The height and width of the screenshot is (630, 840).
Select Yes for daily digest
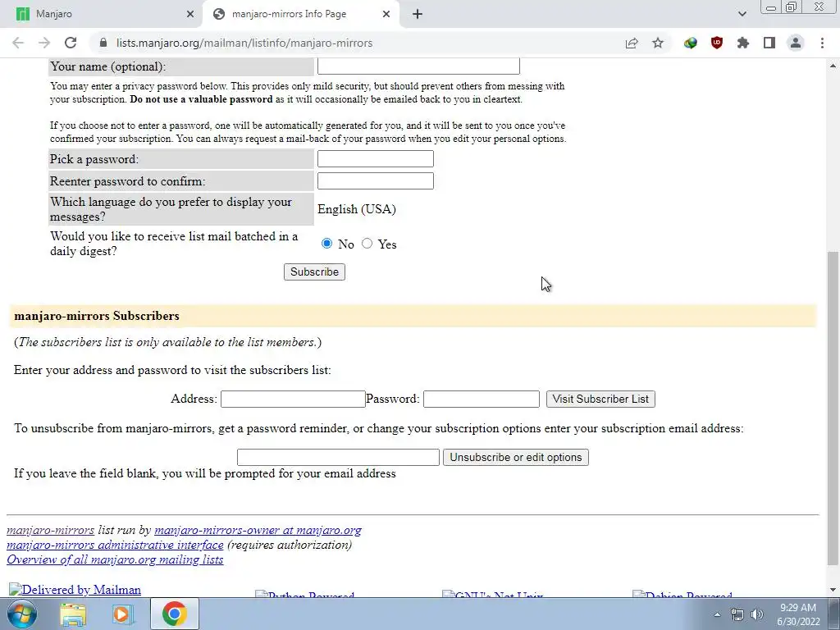(x=367, y=243)
